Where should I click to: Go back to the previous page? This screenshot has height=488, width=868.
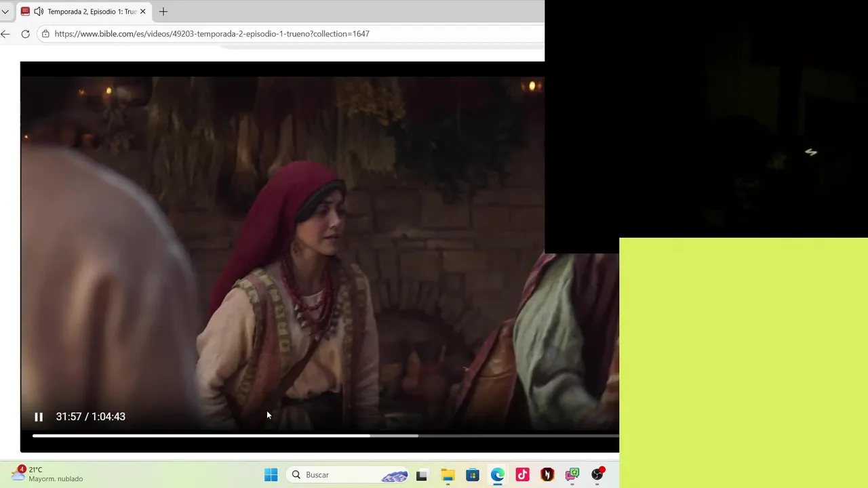pos(5,34)
